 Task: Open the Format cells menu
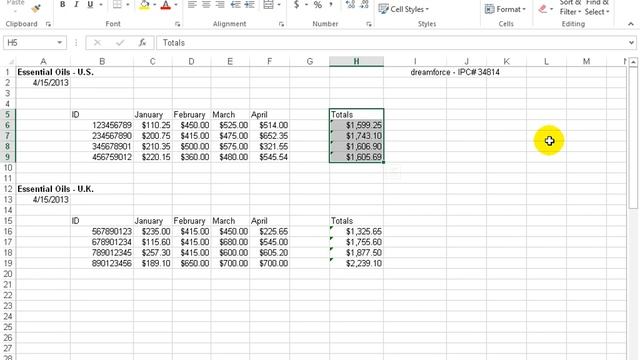505,9
